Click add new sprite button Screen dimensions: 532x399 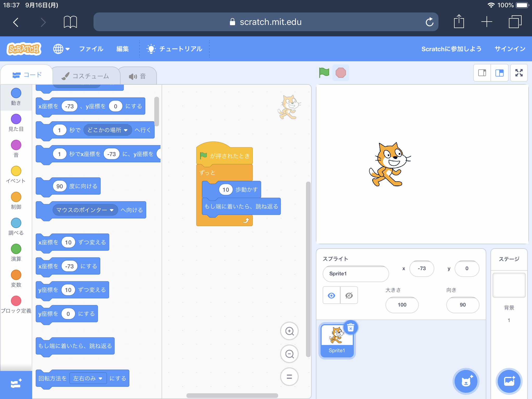[x=466, y=381]
